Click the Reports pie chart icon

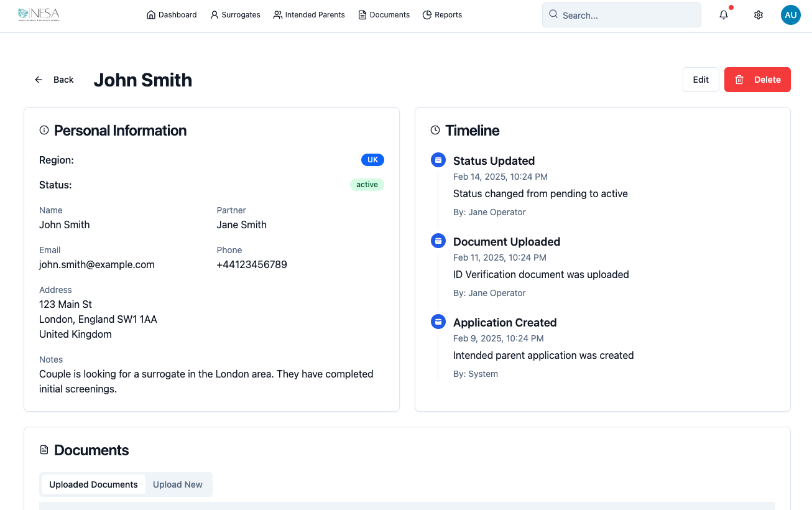click(x=427, y=15)
